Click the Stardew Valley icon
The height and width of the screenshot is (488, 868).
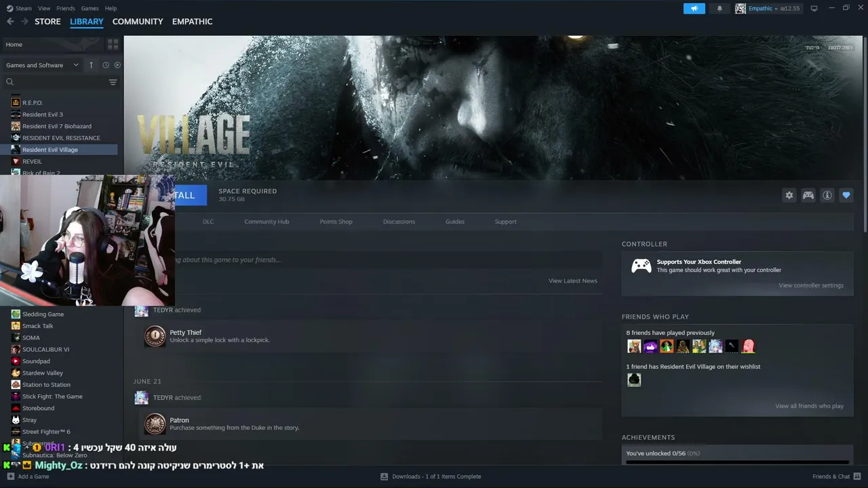click(x=16, y=373)
